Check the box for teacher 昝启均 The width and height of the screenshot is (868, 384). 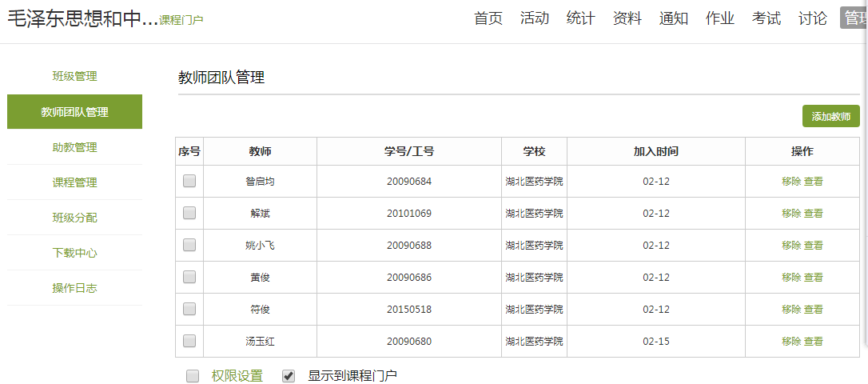coord(189,182)
